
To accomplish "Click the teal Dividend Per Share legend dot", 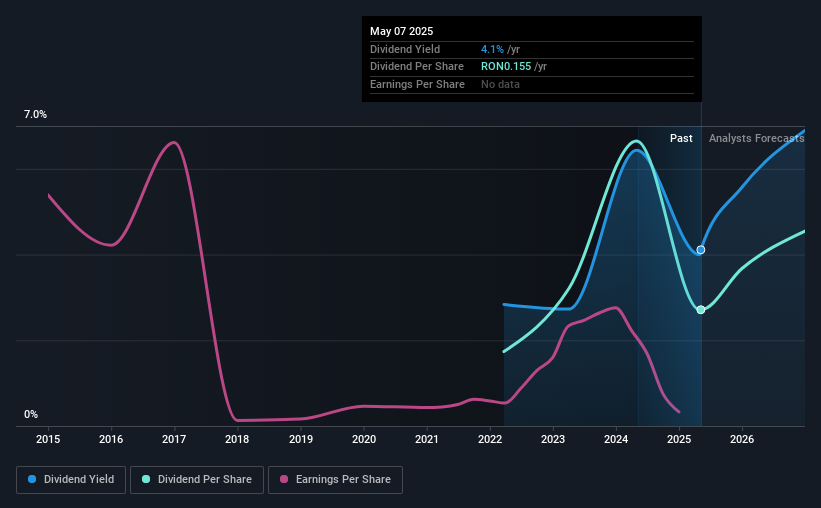I will coord(146,479).
